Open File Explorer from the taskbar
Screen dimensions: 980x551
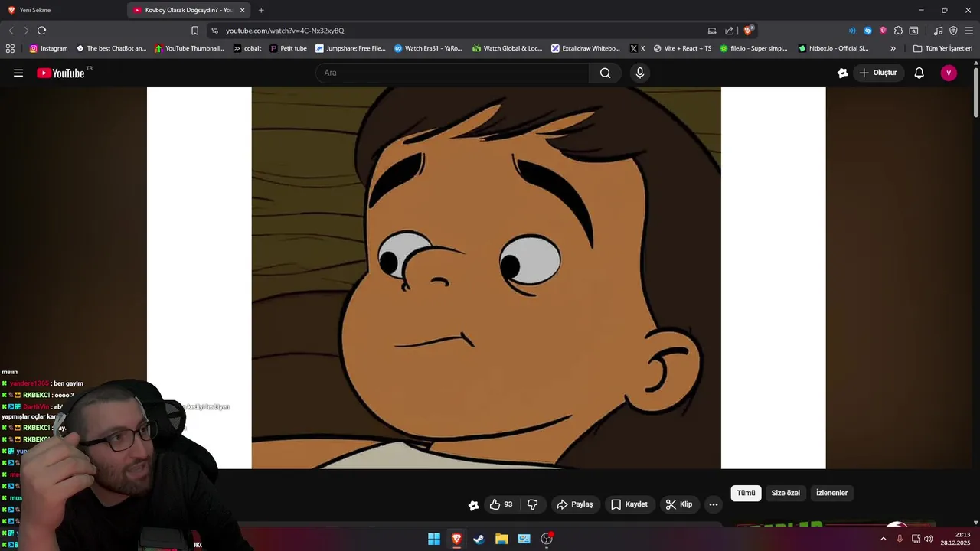click(x=501, y=539)
